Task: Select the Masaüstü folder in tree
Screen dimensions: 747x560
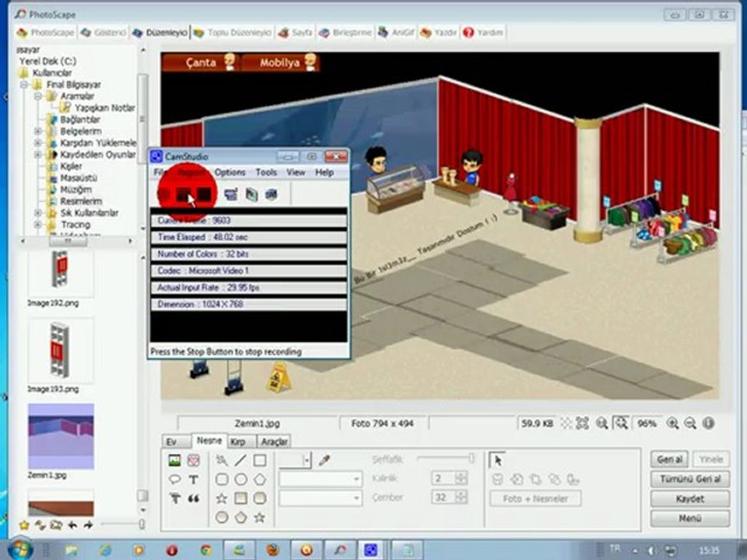Action: tap(78, 177)
